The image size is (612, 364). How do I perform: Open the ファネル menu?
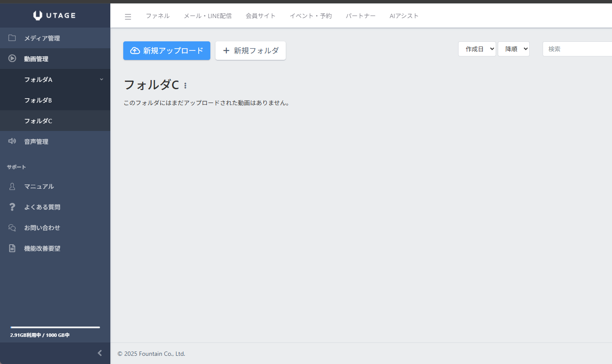157,16
